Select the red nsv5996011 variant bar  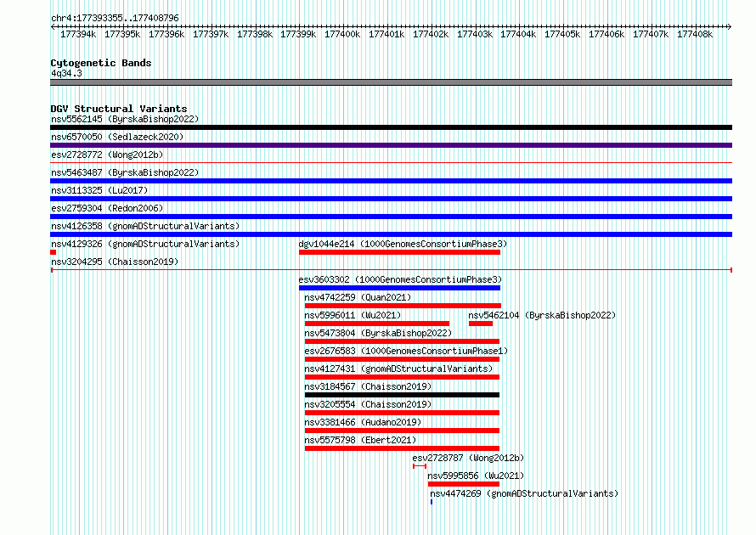click(x=377, y=324)
